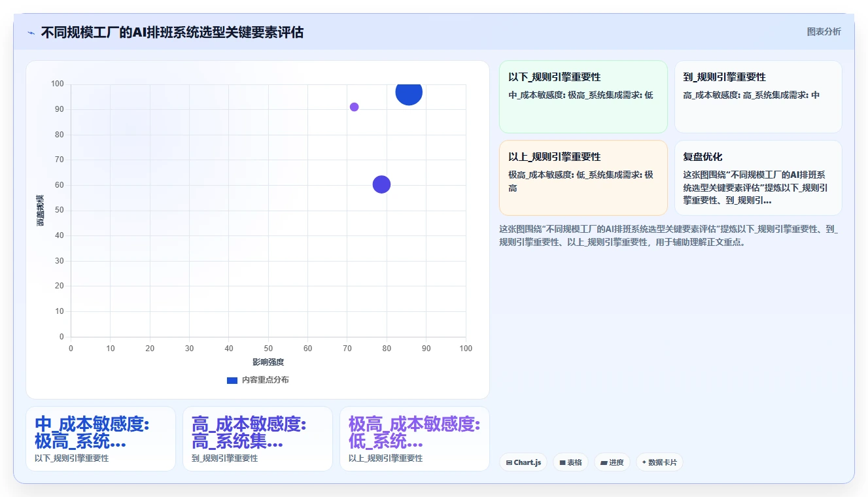The width and height of the screenshot is (868, 497).
Task: Open the 到_规则引擎重要性 card at top right
Action: tap(758, 97)
